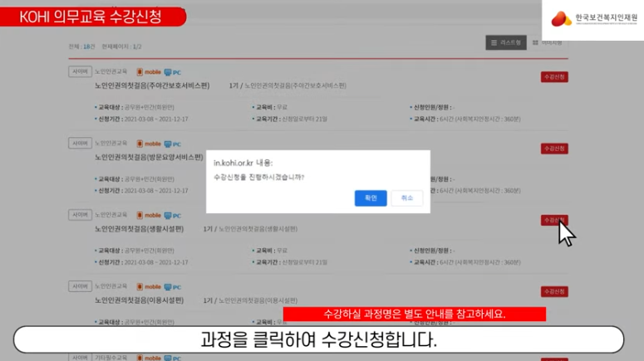Switch to 이미지형 image grid view
644x361 pixels.
(547, 42)
